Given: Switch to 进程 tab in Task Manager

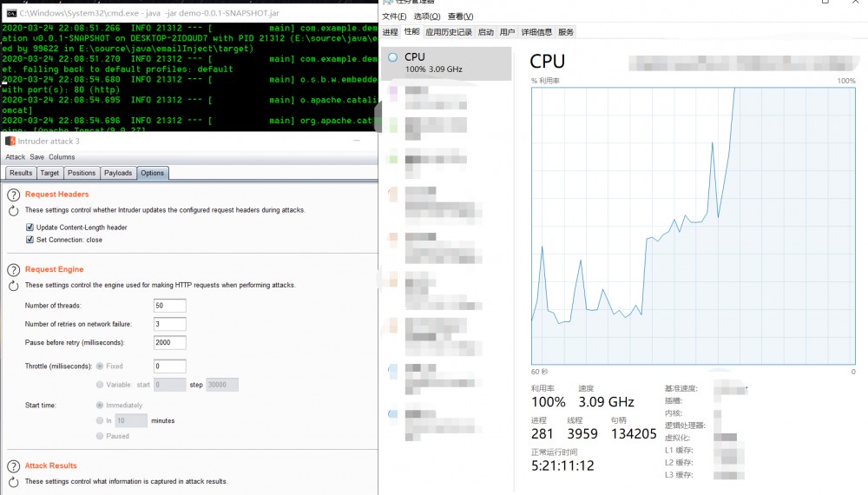Looking at the screenshot, I should tap(391, 32).
